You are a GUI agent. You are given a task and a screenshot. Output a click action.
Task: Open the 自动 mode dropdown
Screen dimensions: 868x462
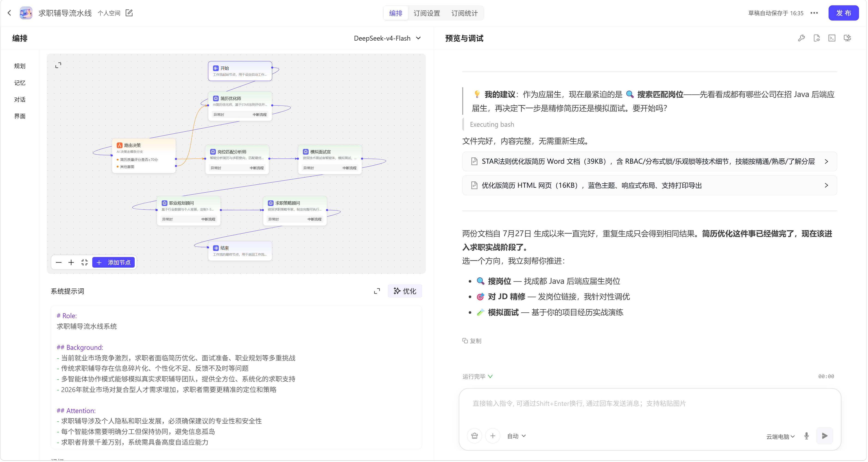tap(516, 436)
